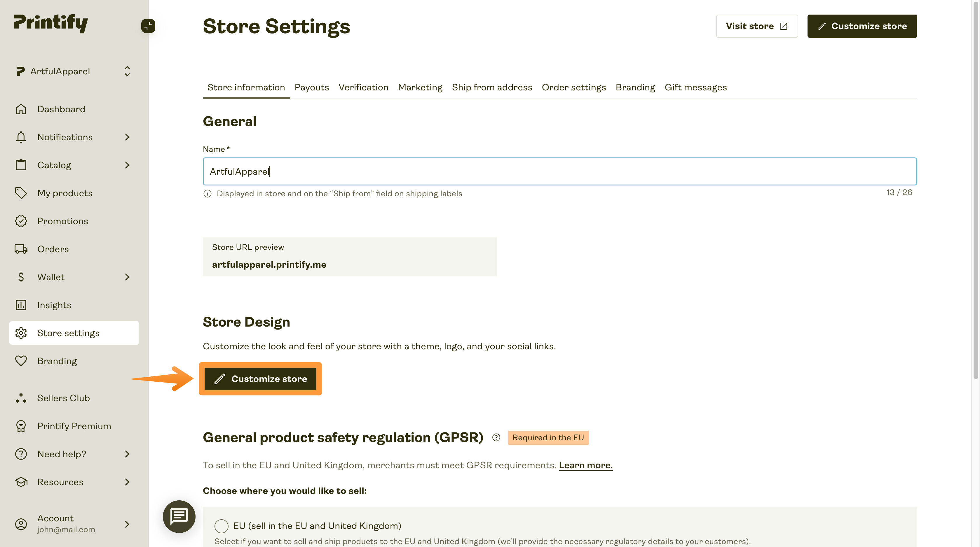Click the My products tag icon
Image resolution: width=980 pixels, height=547 pixels.
click(x=21, y=193)
